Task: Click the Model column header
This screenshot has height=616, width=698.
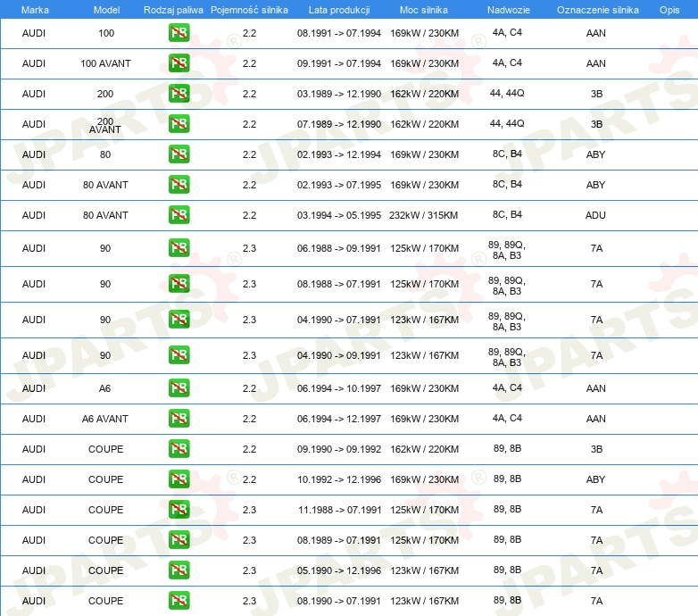Action: pyautogui.click(x=105, y=9)
